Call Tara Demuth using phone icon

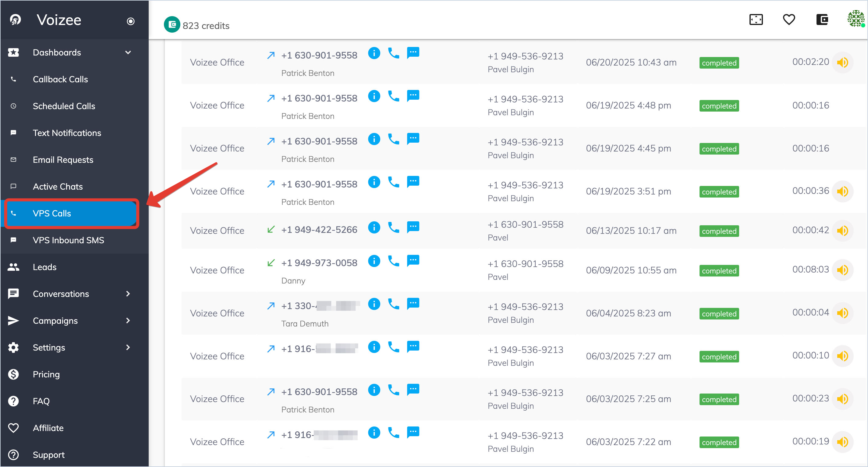click(394, 304)
